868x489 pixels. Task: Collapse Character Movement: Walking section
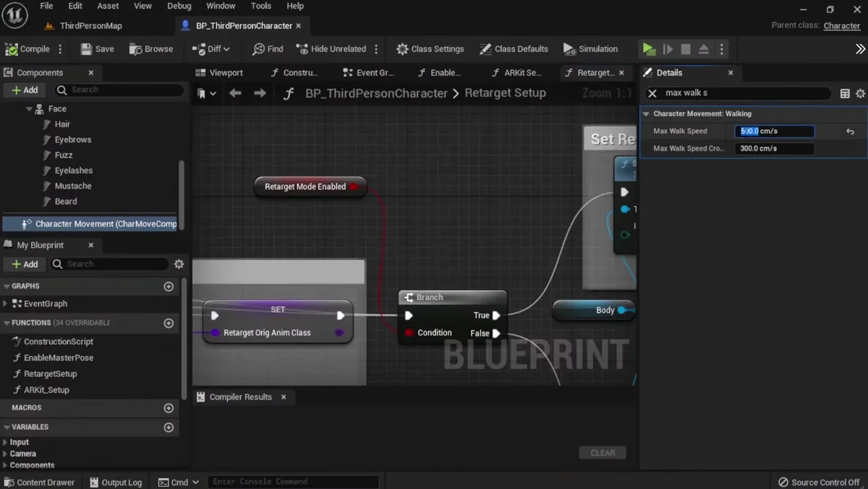point(647,114)
